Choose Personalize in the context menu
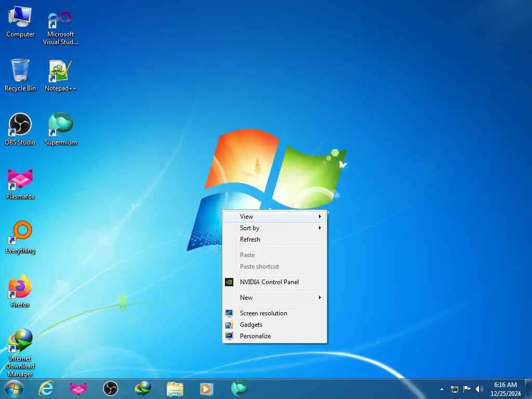Screen dimensions: 532x399 tap(274, 336)
